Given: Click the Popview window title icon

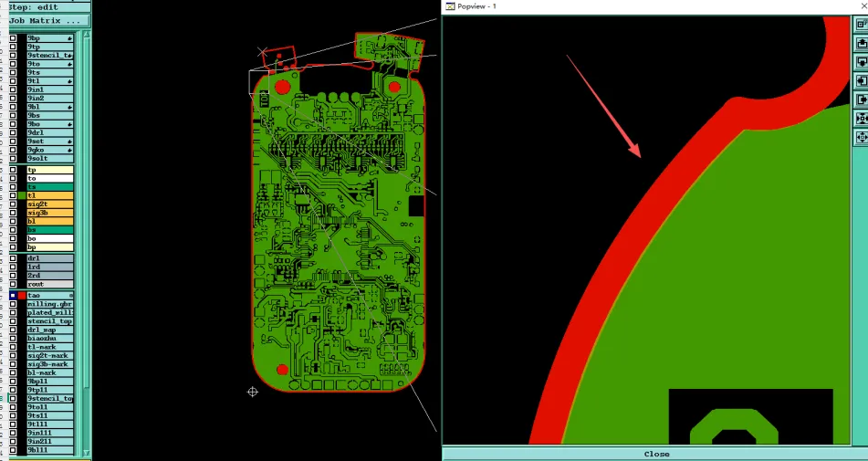Looking at the screenshot, I should point(450,6).
